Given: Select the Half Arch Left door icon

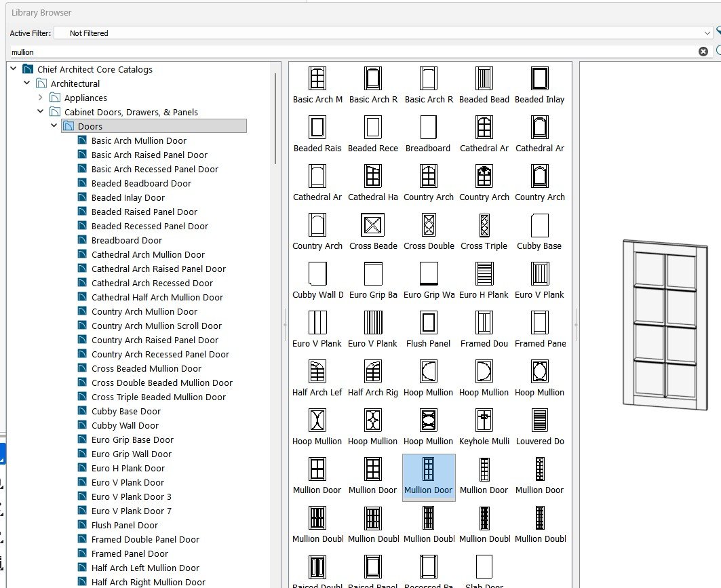Looking at the screenshot, I should pyautogui.click(x=317, y=372).
